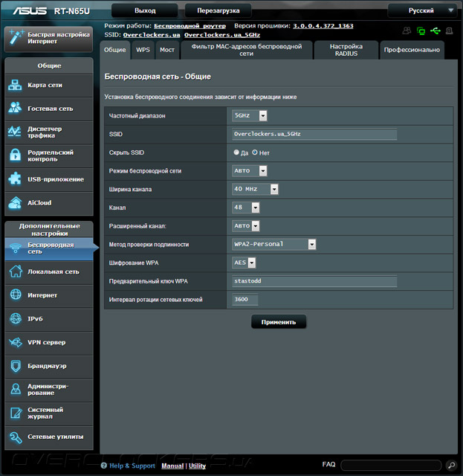This screenshot has height=476, width=463.
Task: Open 'Системный журнал' menu item
Action: 49,414
